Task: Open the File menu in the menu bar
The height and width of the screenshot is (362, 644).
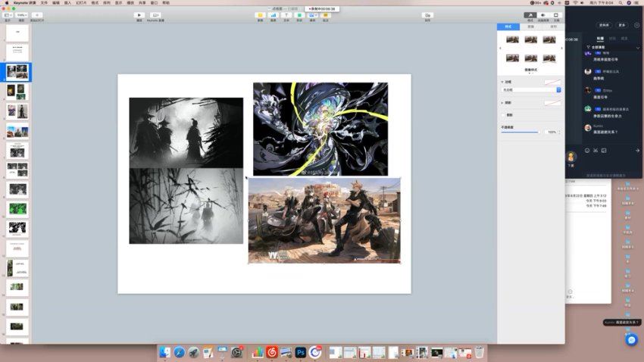Action: tap(44, 3)
